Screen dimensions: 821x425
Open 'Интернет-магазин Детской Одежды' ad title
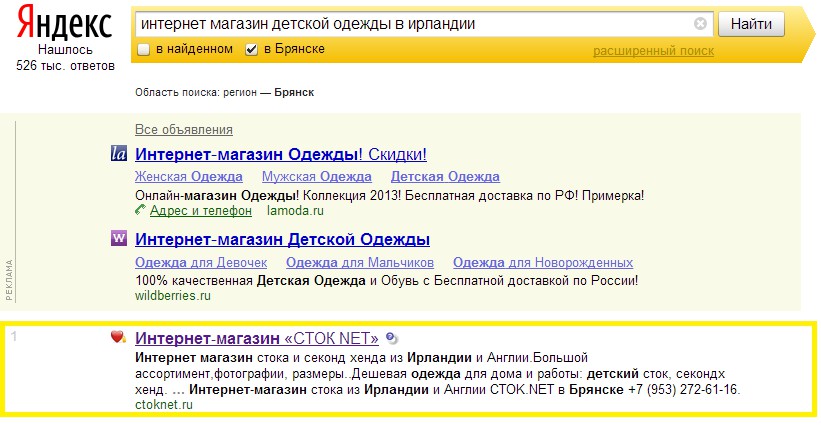282,240
